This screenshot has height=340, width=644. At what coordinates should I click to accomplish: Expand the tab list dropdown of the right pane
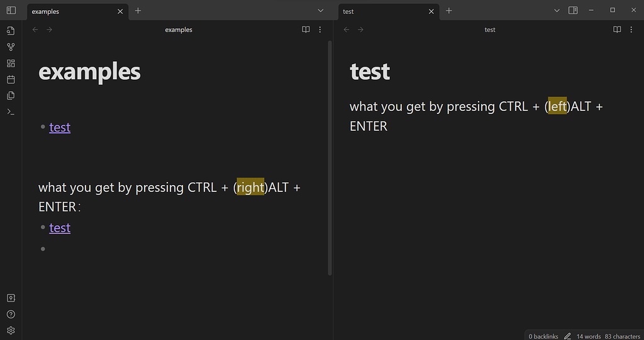coord(557,11)
